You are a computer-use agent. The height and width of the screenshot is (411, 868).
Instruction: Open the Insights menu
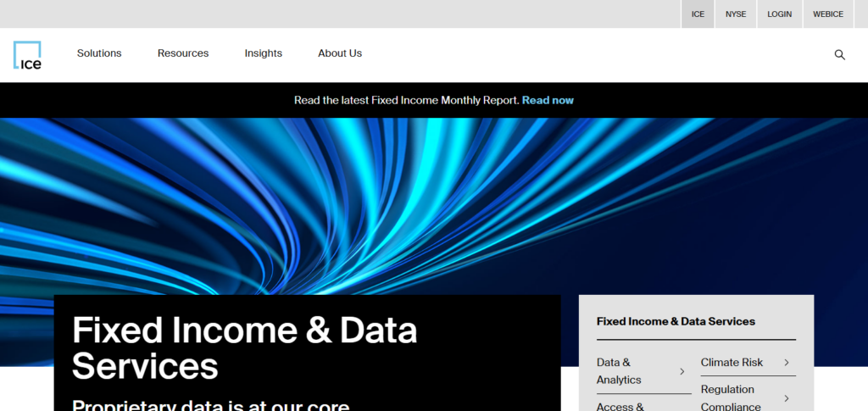264,53
